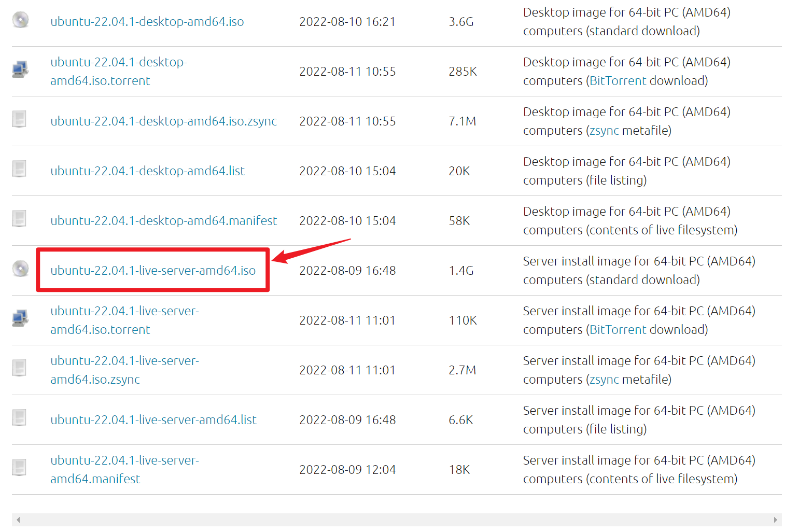Image resolution: width=785 pixels, height=532 pixels.
Task: Click the horizontal scrollbar left arrow
Action: tap(19, 520)
